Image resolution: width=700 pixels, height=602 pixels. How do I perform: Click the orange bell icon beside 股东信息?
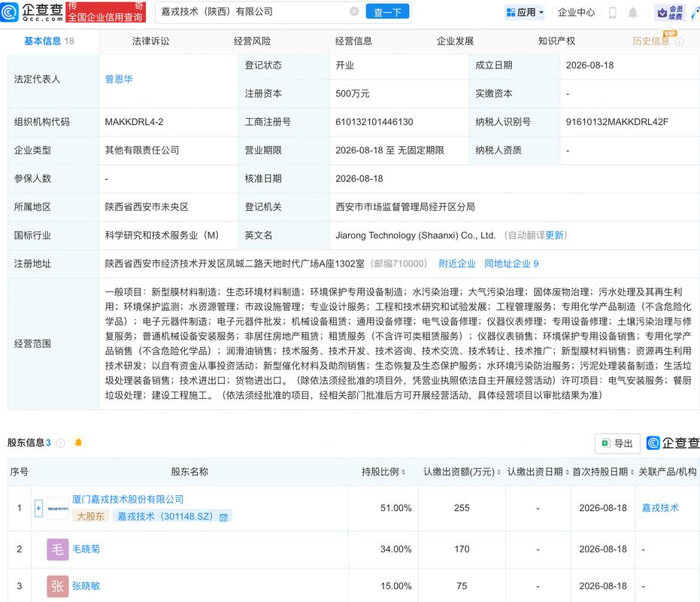[x=78, y=442]
